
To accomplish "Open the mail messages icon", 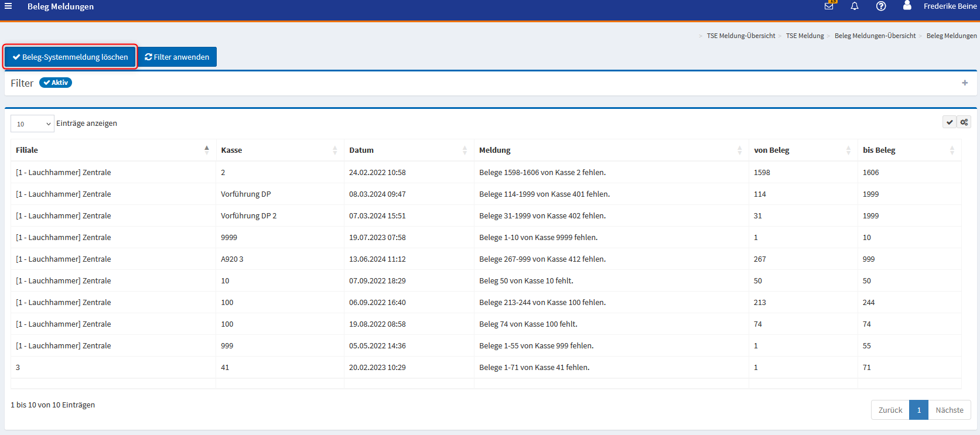I will click(x=829, y=6).
